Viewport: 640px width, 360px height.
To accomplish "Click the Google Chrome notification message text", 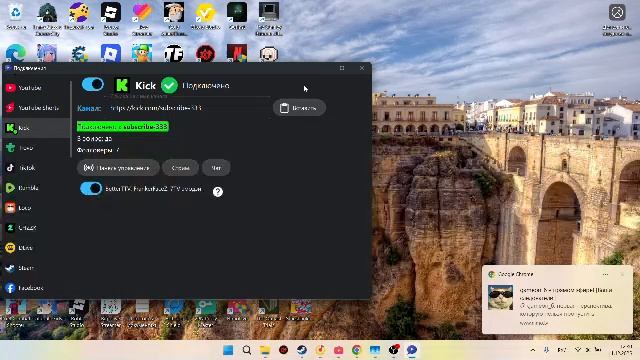I will [x=566, y=306].
